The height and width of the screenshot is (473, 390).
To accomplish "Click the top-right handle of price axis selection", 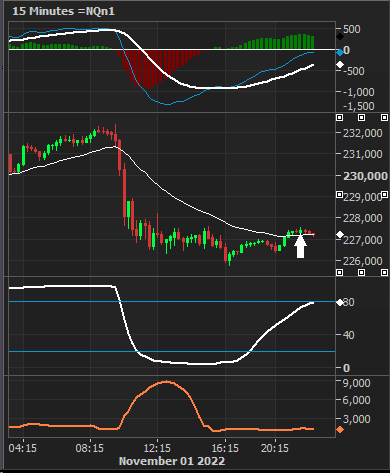I will 384,117.
